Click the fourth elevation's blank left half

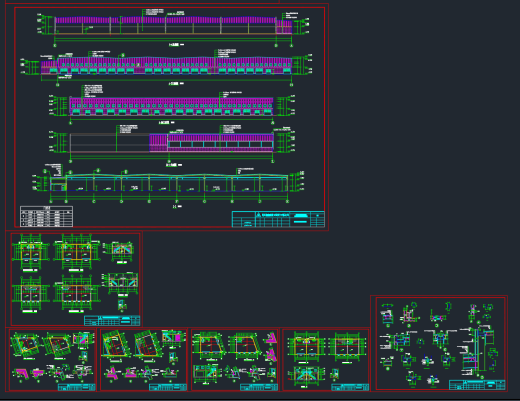click(110, 143)
